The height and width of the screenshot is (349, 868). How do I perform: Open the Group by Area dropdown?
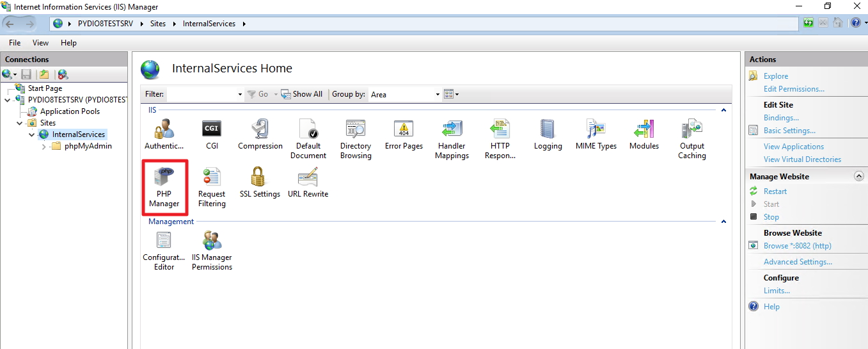405,94
